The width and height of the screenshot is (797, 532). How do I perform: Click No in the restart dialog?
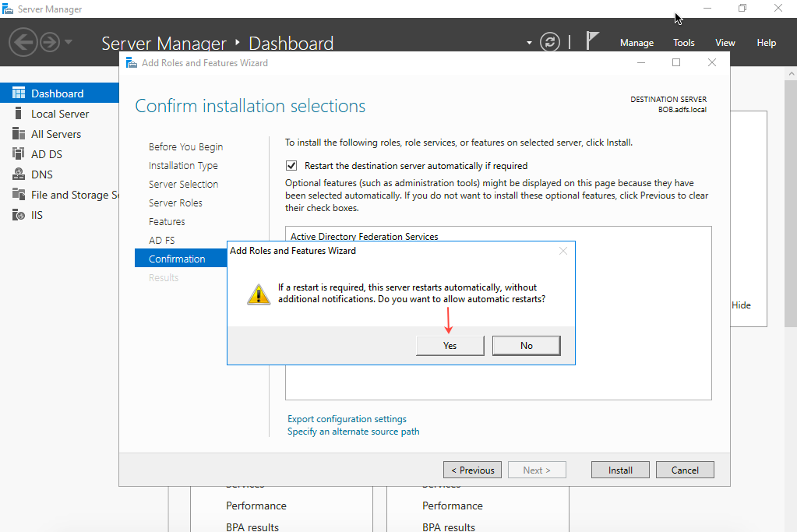pyautogui.click(x=526, y=346)
